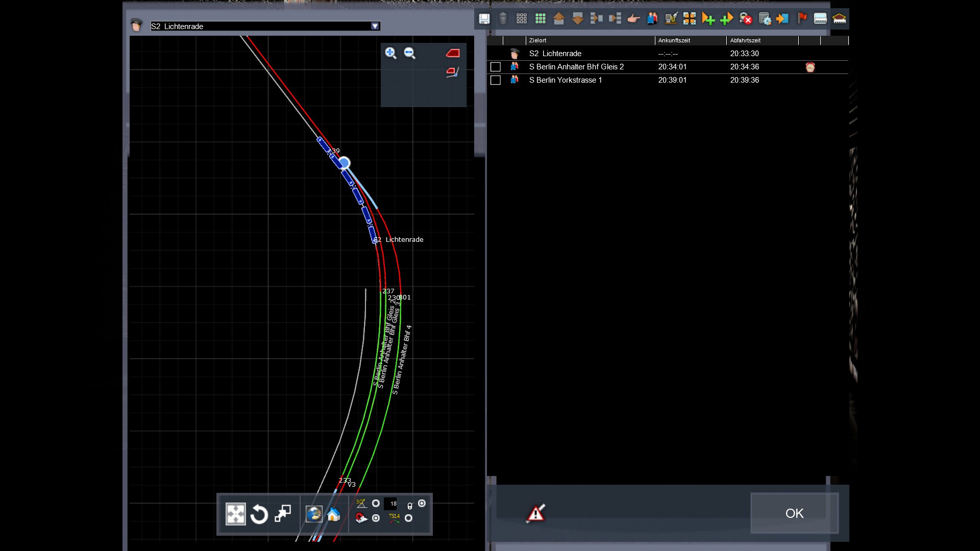Image resolution: width=980 pixels, height=551 pixels.
Task: Click the red flag icon
Action: 802,19
